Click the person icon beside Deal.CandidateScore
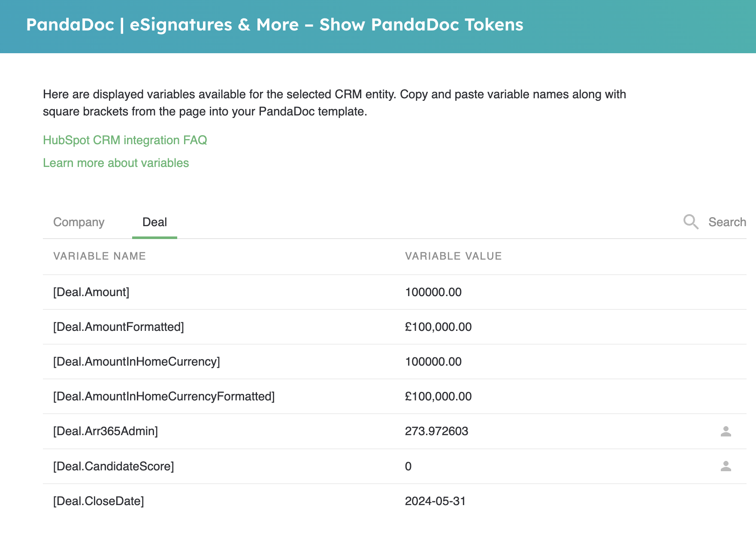This screenshot has width=756, height=539. point(726,466)
